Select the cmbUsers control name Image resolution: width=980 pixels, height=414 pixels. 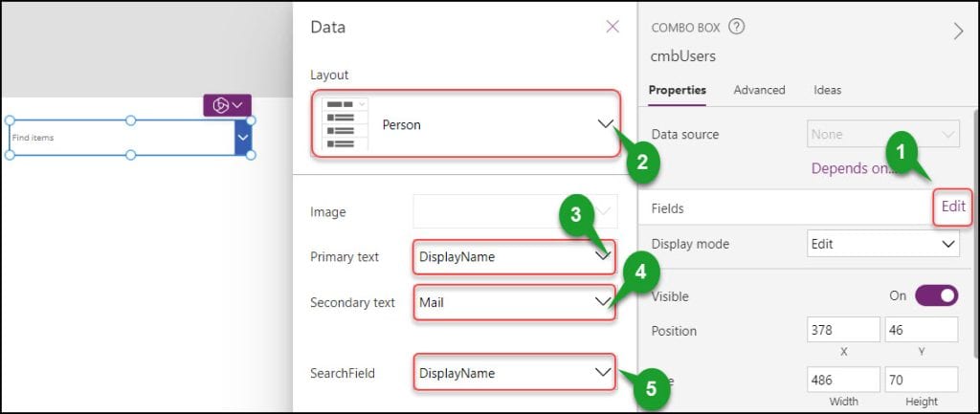point(683,56)
